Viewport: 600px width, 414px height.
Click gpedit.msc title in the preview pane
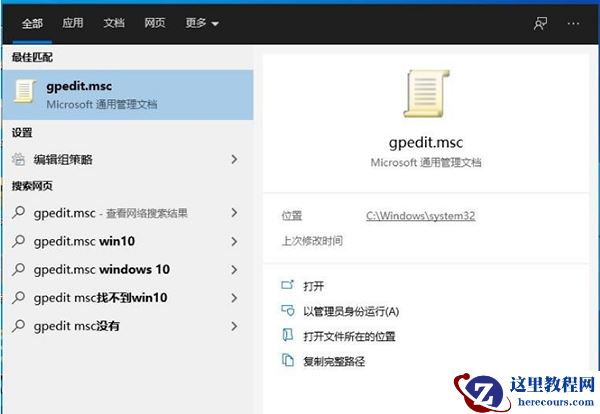click(426, 142)
